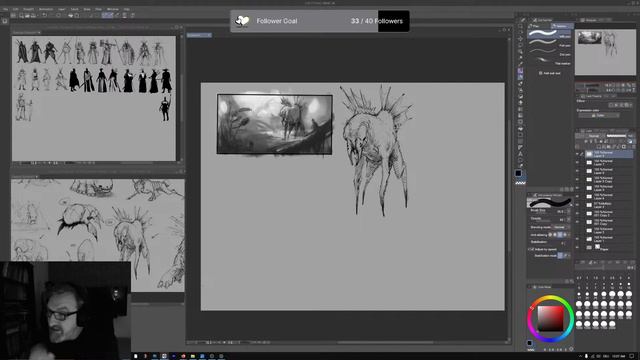Image resolution: width=640 pixels, height=360 pixels.
Task: Open the Edit menu
Action: [16, 9]
